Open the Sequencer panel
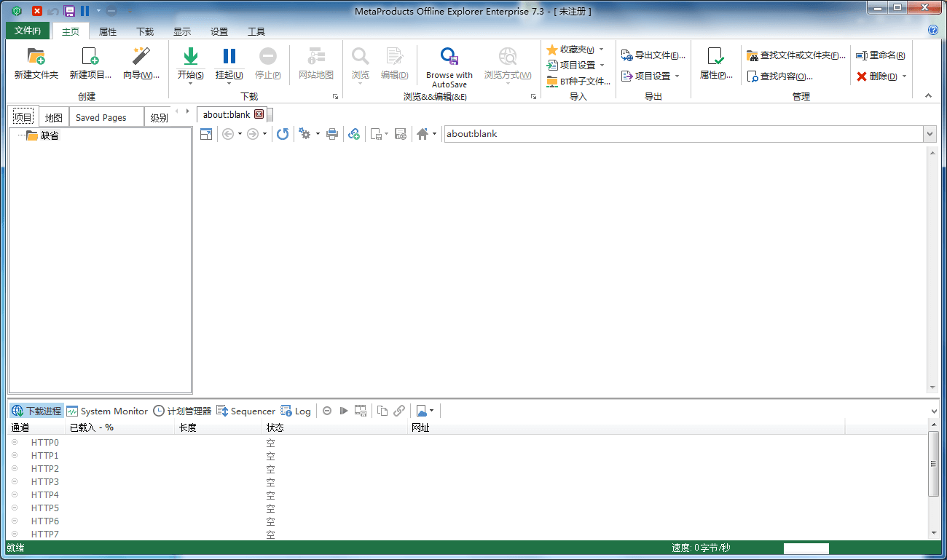The width and height of the screenshot is (947, 560). pyautogui.click(x=246, y=411)
